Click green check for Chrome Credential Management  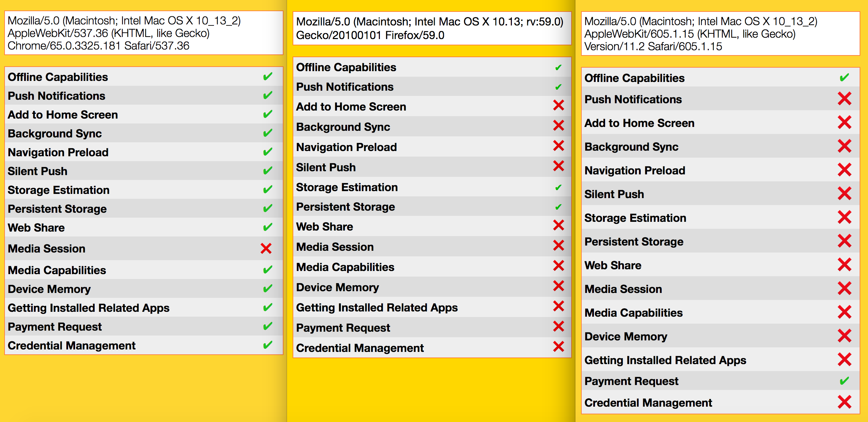coord(267,345)
